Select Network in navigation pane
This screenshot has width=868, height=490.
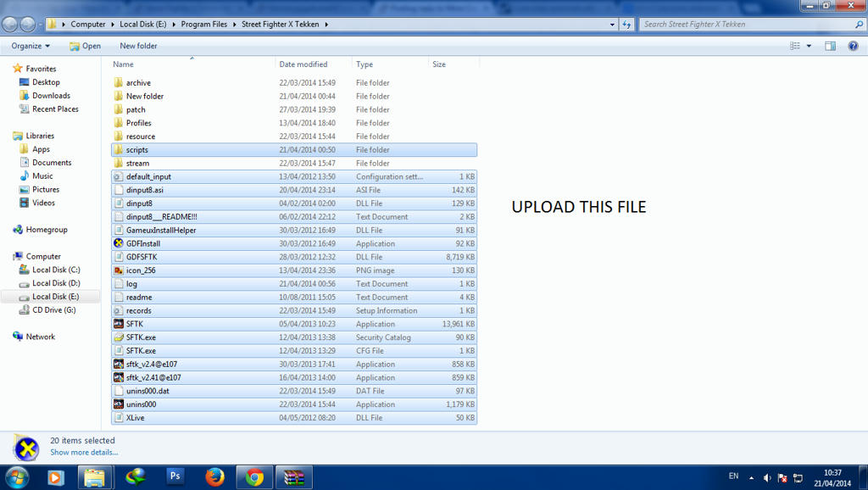coord(41,337)
